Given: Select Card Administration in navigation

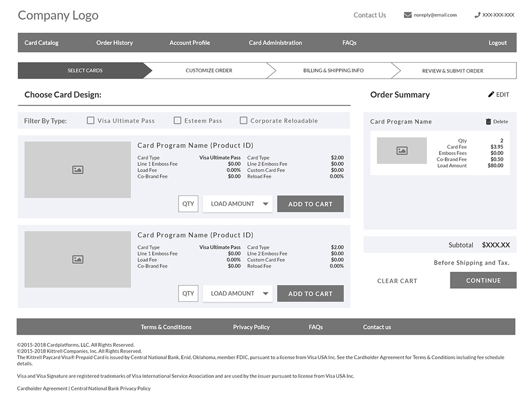Looking at the screenshot, I should point(275,43).
